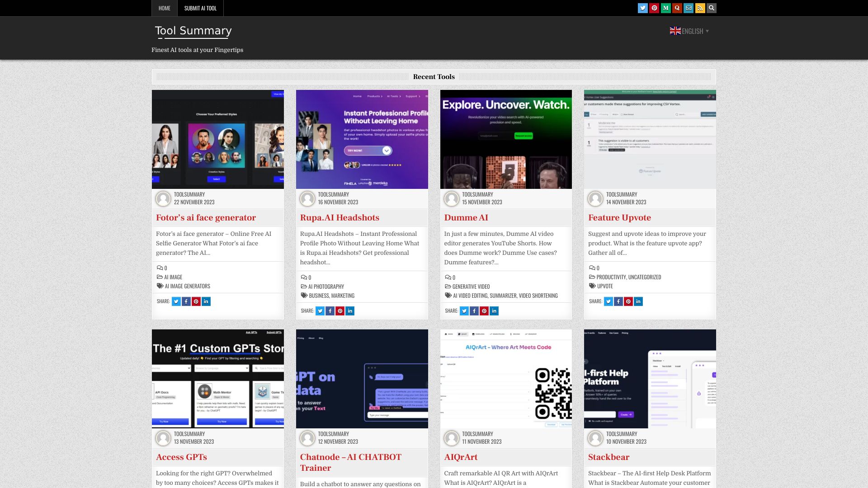Click the email icon in the top navigation bar

689,8
